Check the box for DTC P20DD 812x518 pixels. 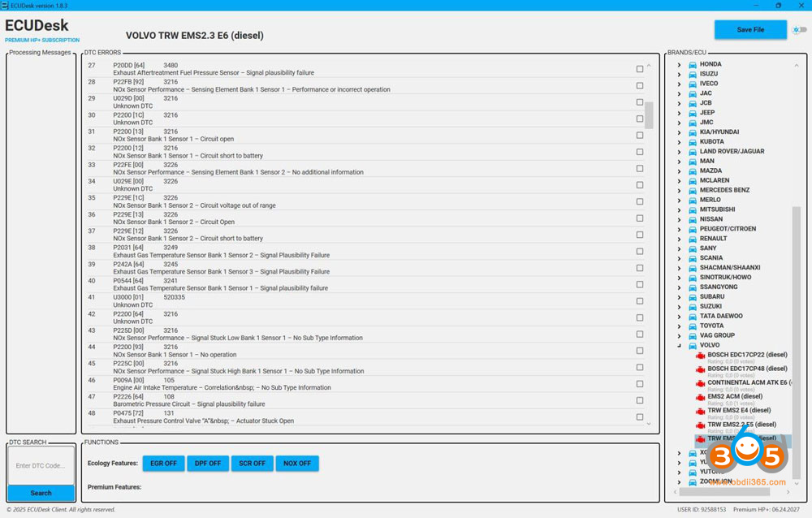coord(640,68)
